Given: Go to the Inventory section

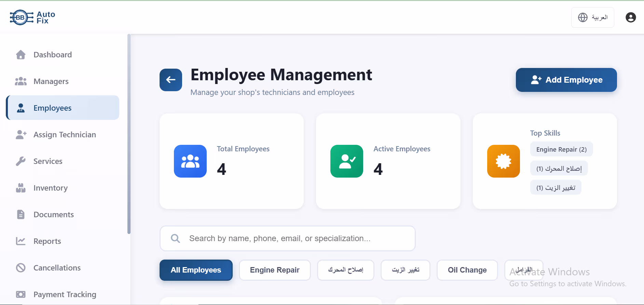Looking at the screenshot, I should (63, 188).
